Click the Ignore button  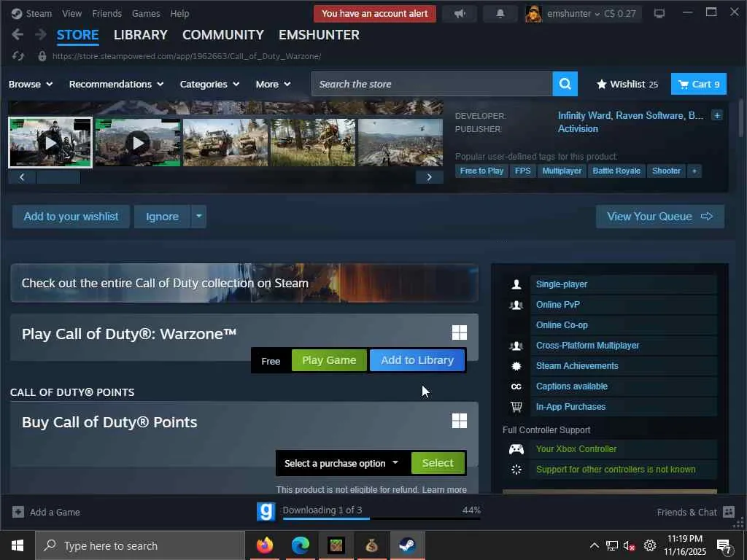162,217
